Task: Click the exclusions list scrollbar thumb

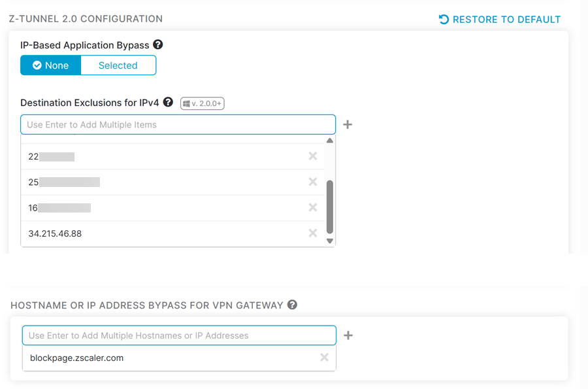Action: point(330,207)
